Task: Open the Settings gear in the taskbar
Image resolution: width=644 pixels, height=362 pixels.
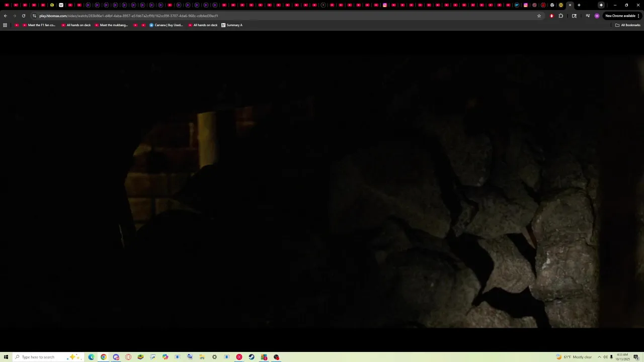Action: pos(214,357)
